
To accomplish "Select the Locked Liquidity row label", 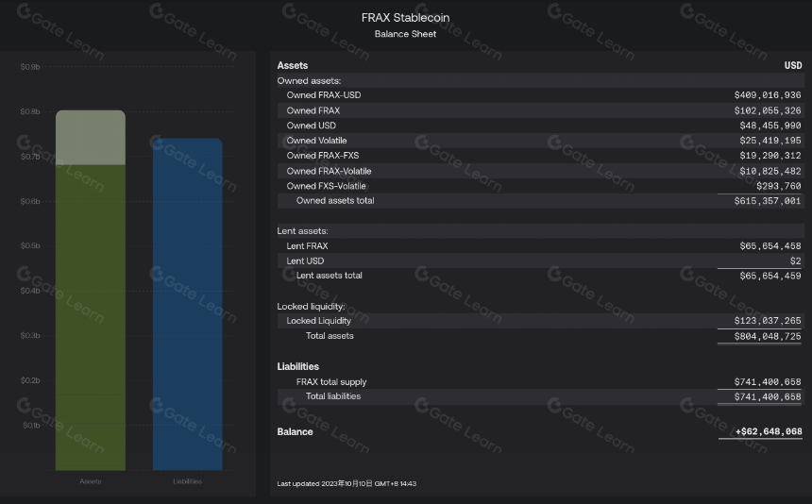I will pos(318,321).
